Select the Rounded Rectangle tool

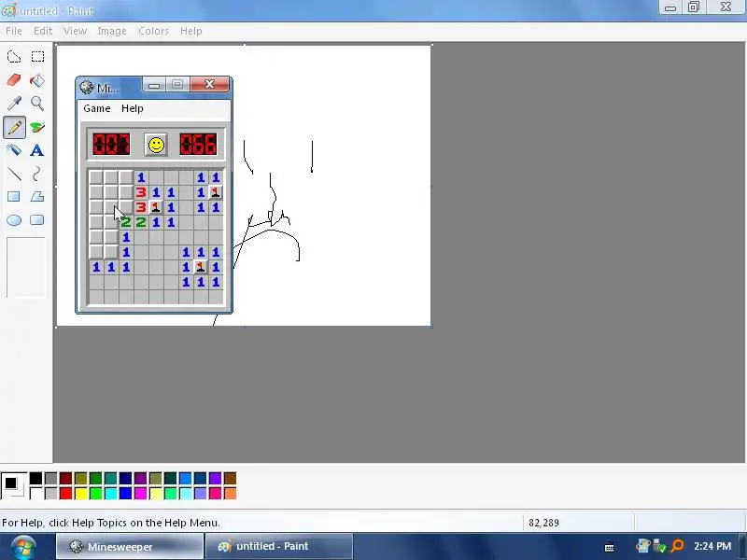click(37, 220)
